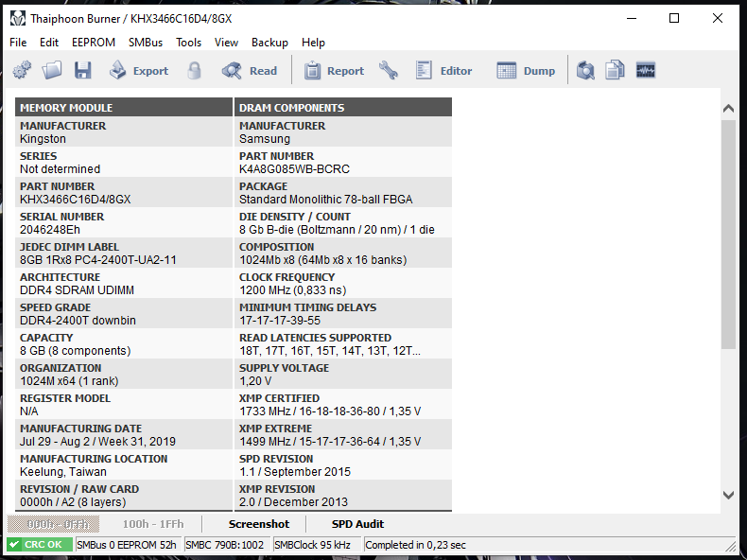
Task: Click the MEMORY MODULE column header
Action: [x=124, y=107]
